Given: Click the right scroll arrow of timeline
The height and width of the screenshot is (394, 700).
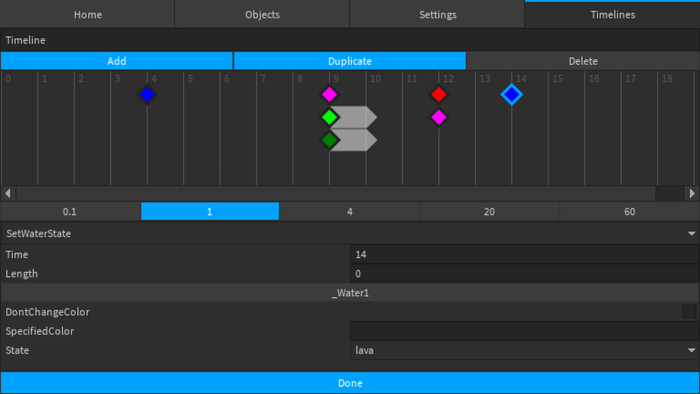Looking at the screenshot, I should [x=692, y=194].
